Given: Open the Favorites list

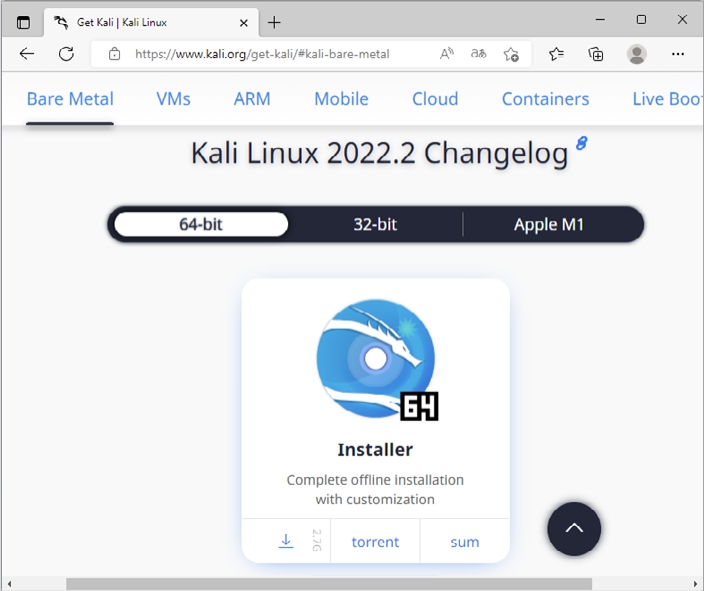Looking at the screenshot, I should 556,54.
